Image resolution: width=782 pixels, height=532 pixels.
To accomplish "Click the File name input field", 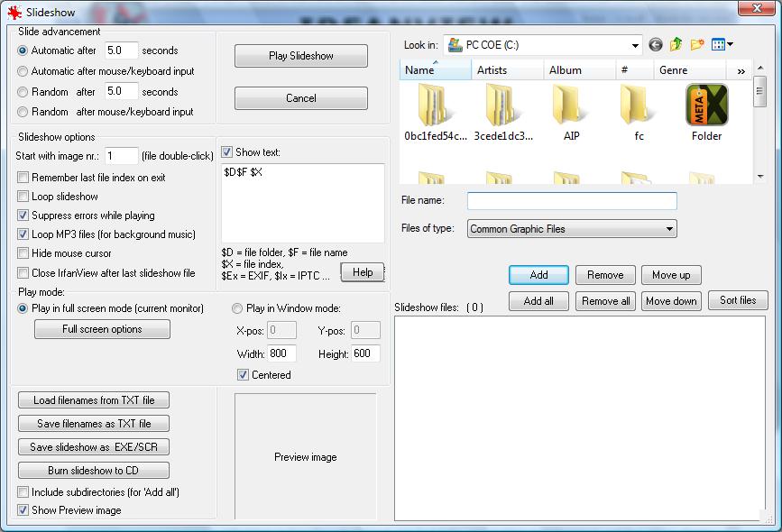I will (x=572, y=201).
